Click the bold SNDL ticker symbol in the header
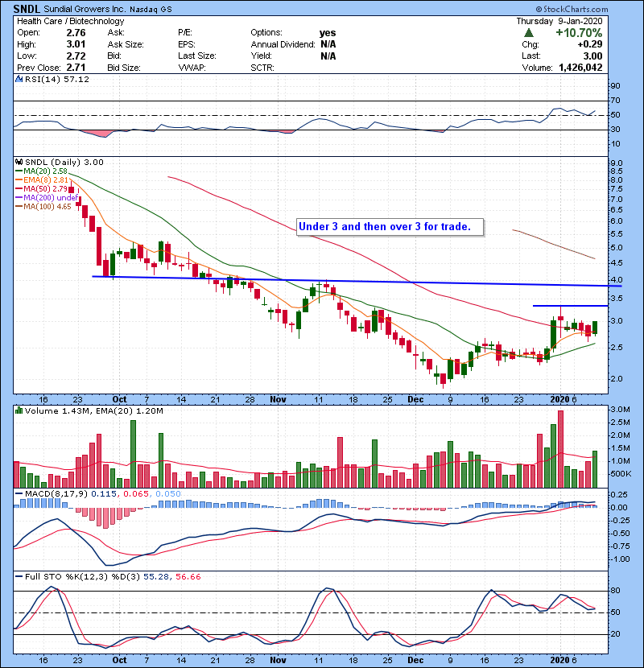Screen dimensions: 644x668 tap(27, 9)
